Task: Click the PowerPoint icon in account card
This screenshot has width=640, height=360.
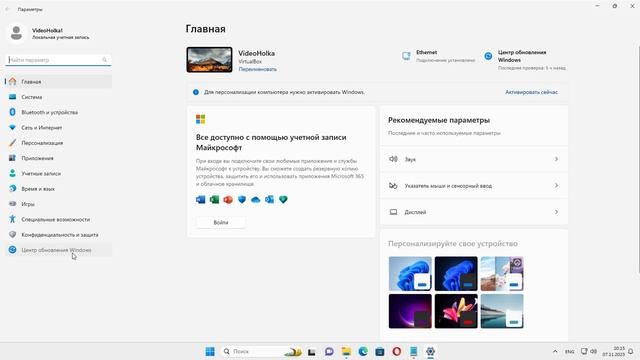Action: click(x=228, y=200)
